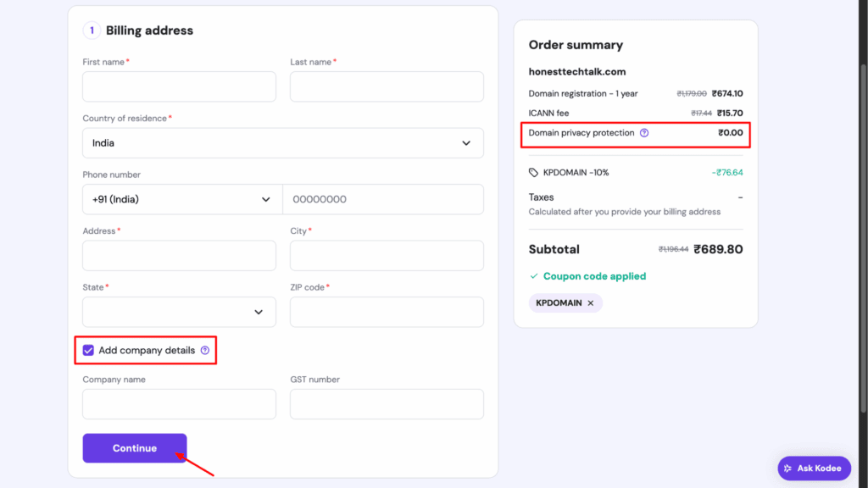
Task: Select the Company name input field
Action: (178, 404)
